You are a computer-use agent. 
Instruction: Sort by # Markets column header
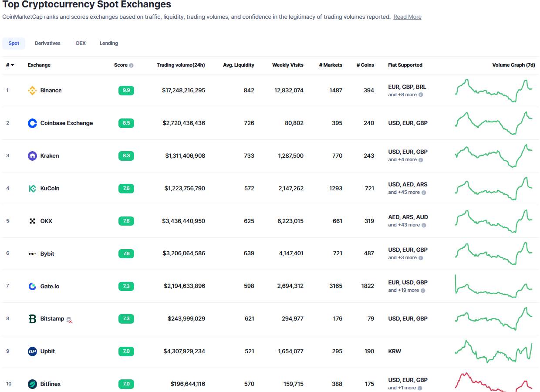331,65
